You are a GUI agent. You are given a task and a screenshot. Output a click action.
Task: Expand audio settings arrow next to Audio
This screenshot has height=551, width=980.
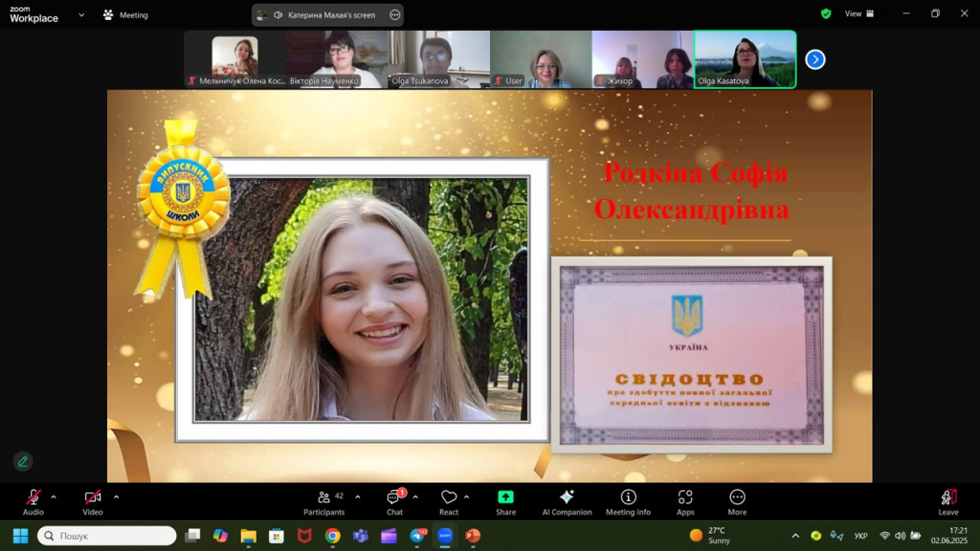point(54,496)
